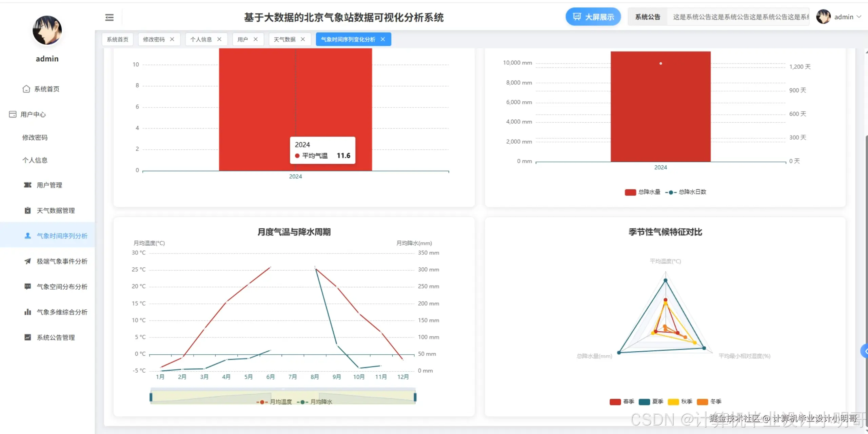
Task: Click the 天气数据管理 icon in sidebar
Action: coord(28,210)
